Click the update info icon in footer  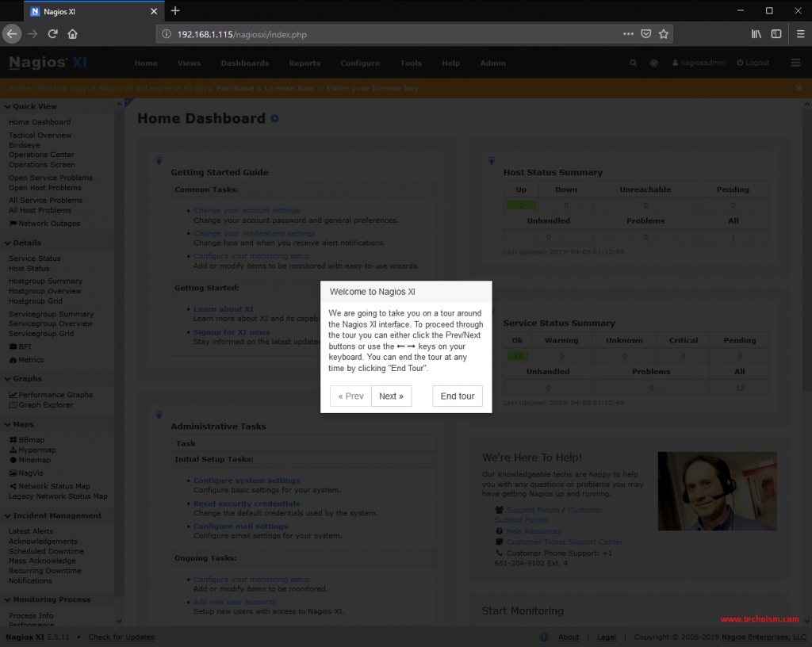pos(544,637)
